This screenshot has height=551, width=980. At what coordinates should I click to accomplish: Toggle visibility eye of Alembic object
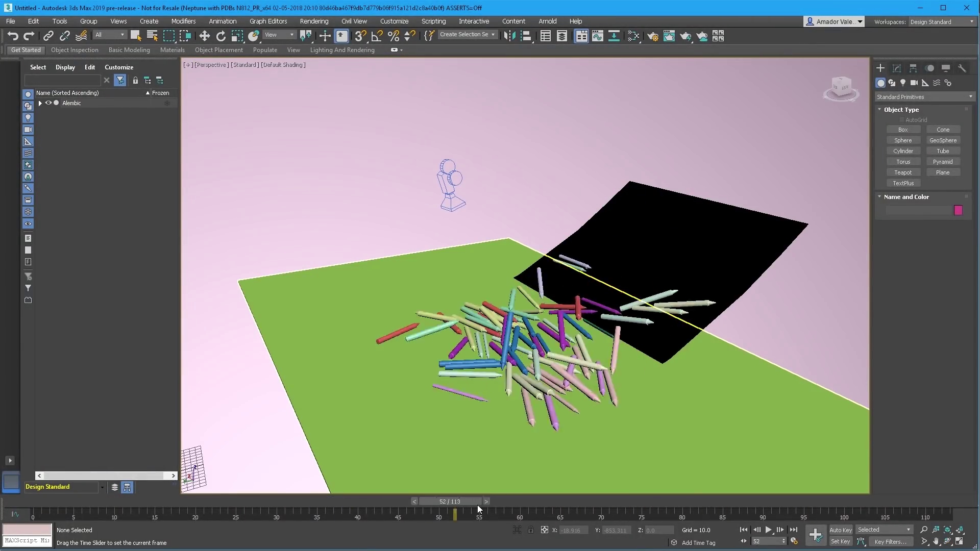(x=48, y=103)
